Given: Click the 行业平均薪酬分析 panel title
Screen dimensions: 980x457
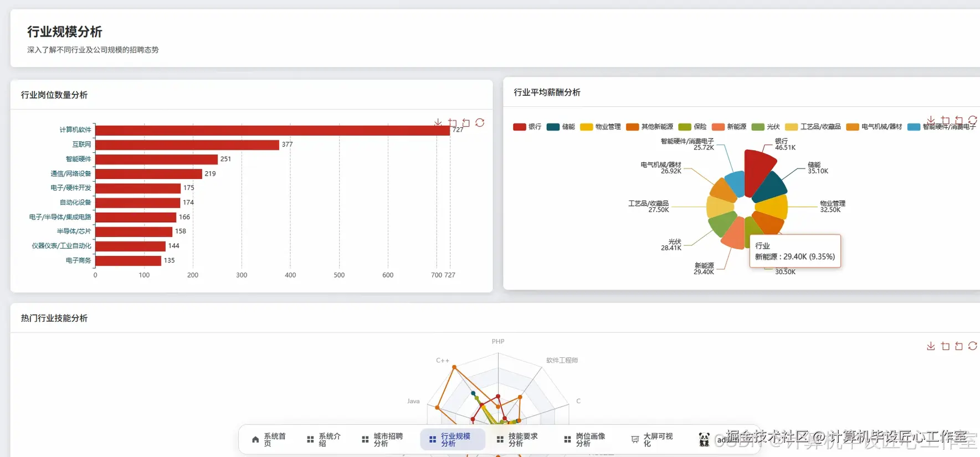Looking at the screenshot, I should tap(547, 92).
